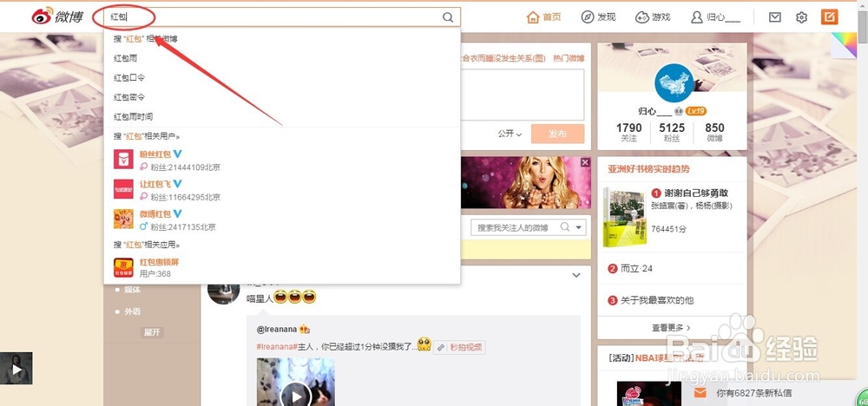868x406 pixels.
Task: Click 让红包飞 avatar icon
Action: tap(123, 189)
